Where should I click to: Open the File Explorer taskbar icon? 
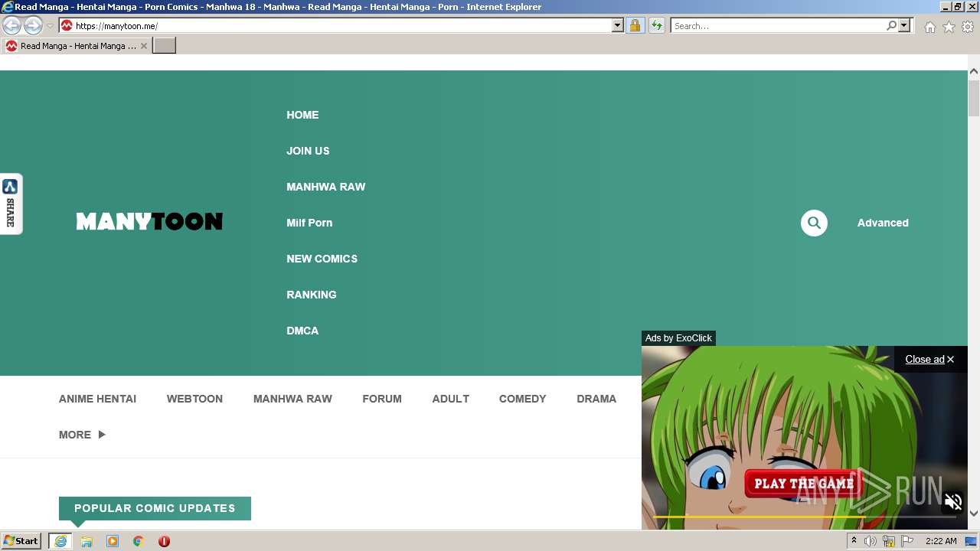coord(87,541)
